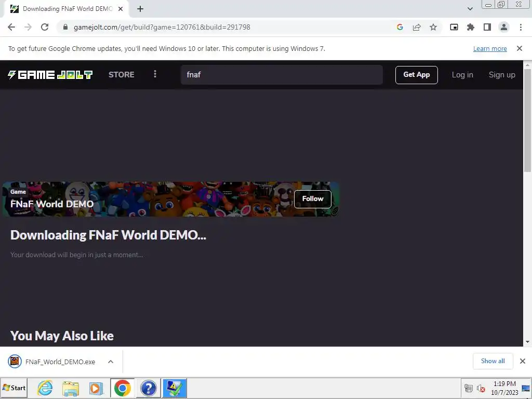Share this page using the share icon
The height and width of the screenshot is (399, 532).
(x=417, y=27)
